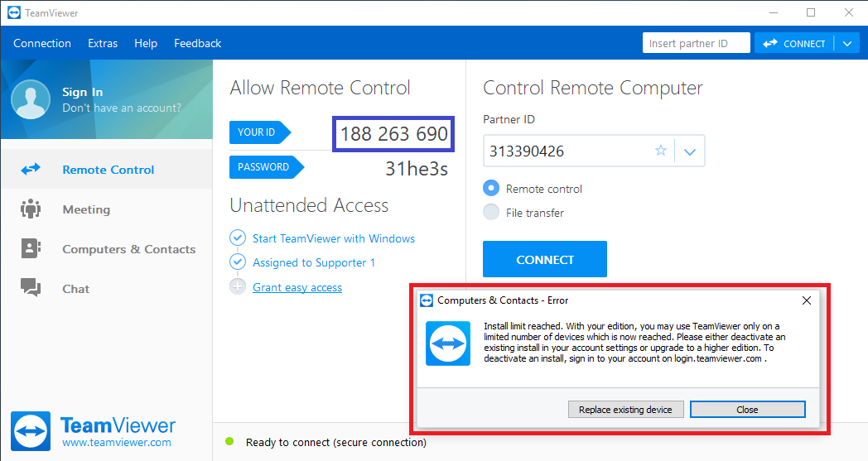Open the Extras menu
This screenshot has height=461, width=868.
(x=103, y=43)
